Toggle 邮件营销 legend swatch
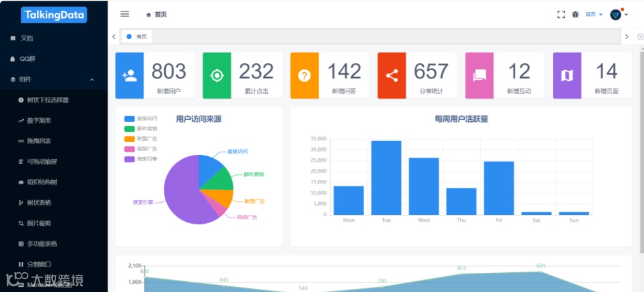The image size is (644, 292). point(129,129)
